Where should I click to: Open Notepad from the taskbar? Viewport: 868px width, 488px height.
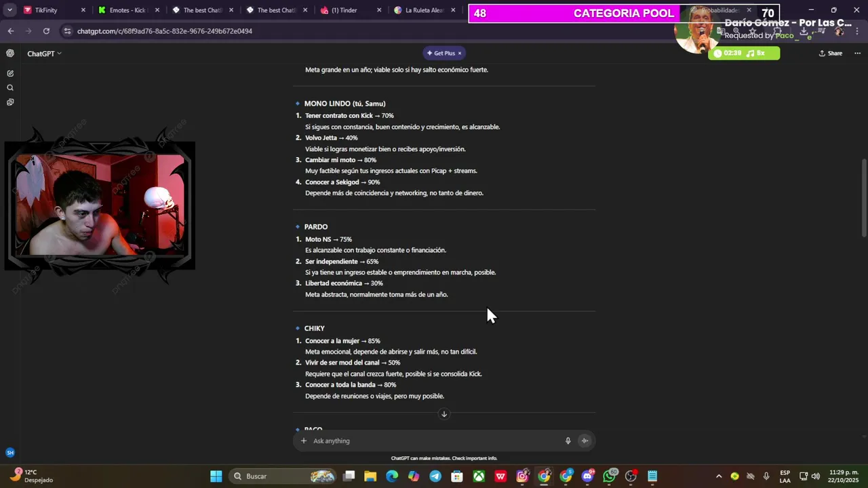pos(652,476)
